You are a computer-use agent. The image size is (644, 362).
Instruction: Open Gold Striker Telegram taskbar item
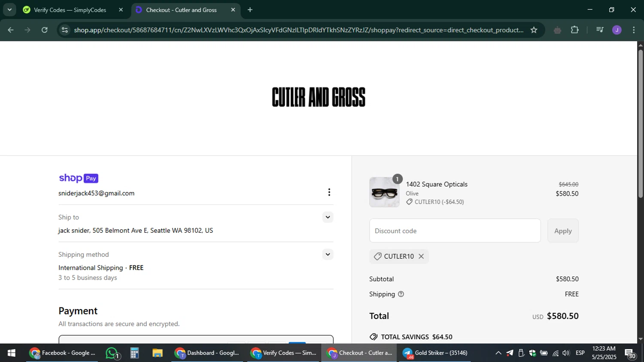[x=435, y=353]
